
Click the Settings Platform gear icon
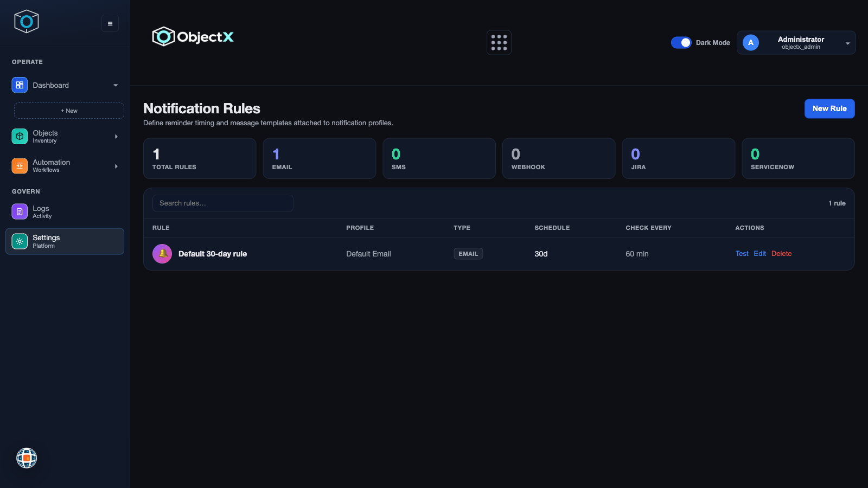(x=20, y=241)
